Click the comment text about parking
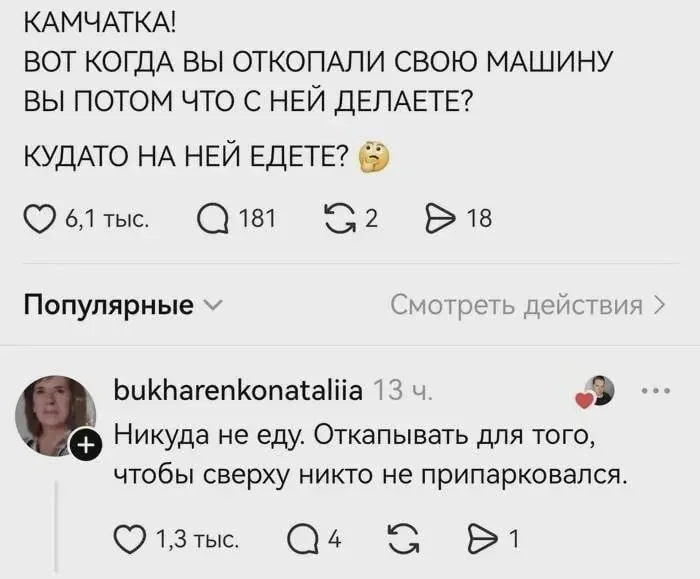Screen dimensions: 700x579 pos(368,454)
